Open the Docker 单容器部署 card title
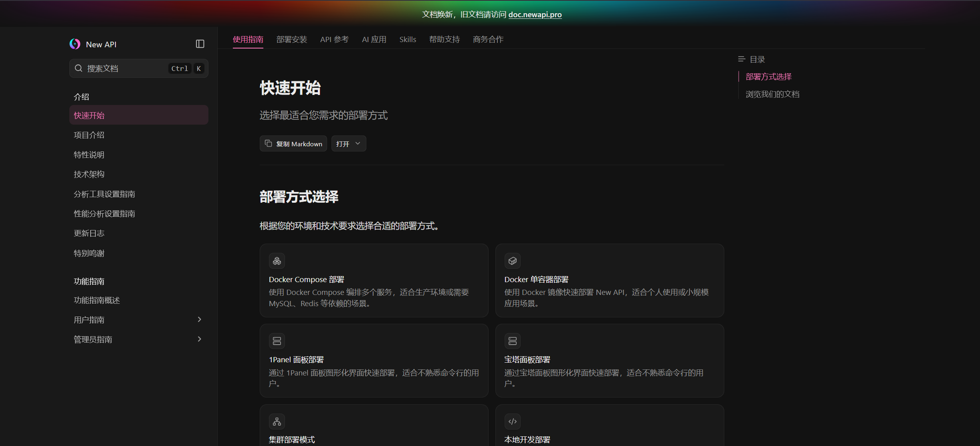The height and width of the screenshot is (446, 980). (536, 279)
